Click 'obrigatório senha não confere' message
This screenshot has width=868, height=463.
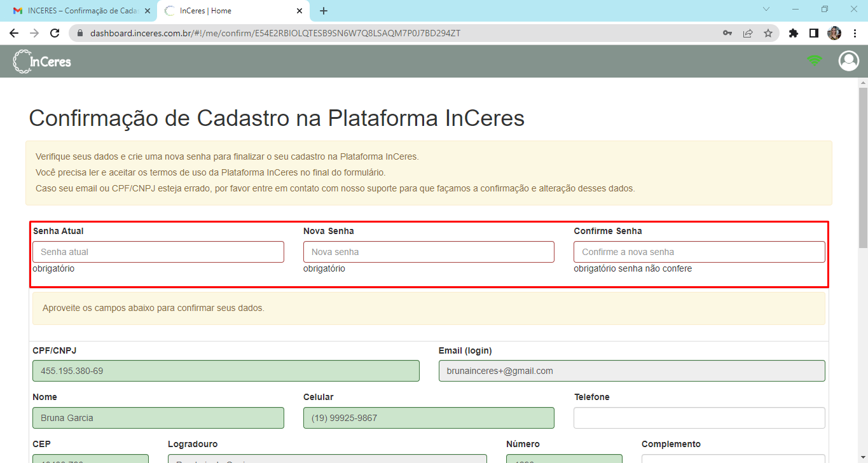click(x=633, y=268)
